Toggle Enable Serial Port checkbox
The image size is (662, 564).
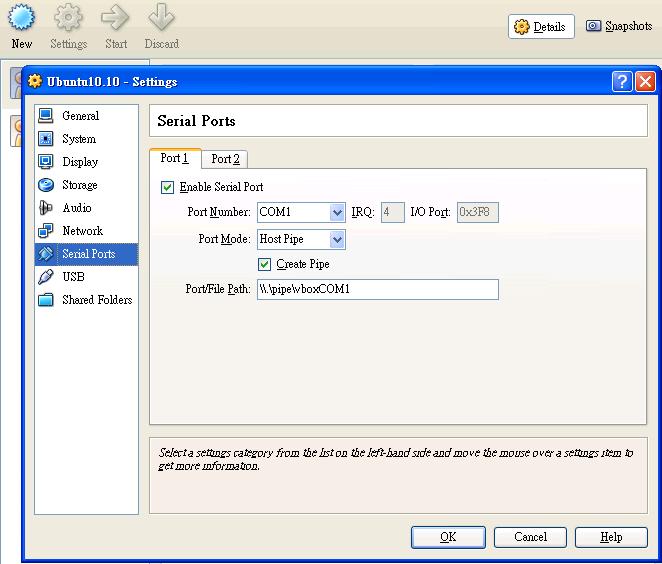pos(167,187)
